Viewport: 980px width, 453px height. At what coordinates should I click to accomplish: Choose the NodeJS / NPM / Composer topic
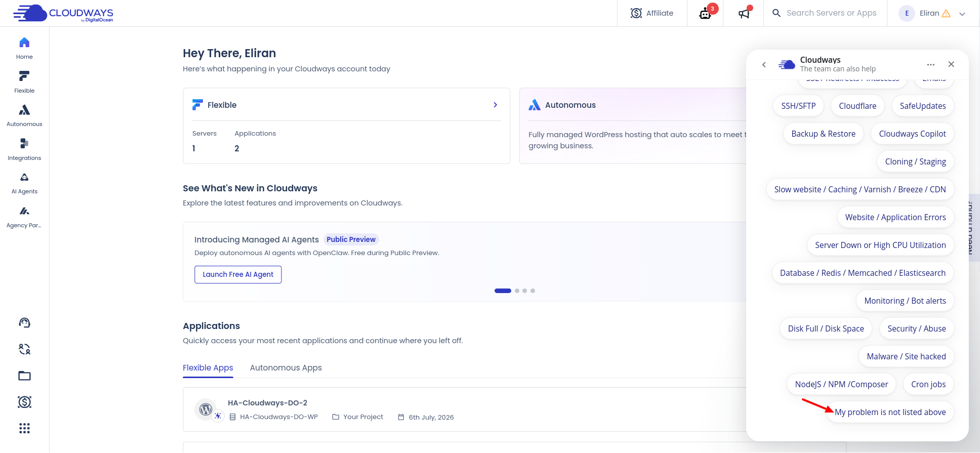click(x=841, y=384)
